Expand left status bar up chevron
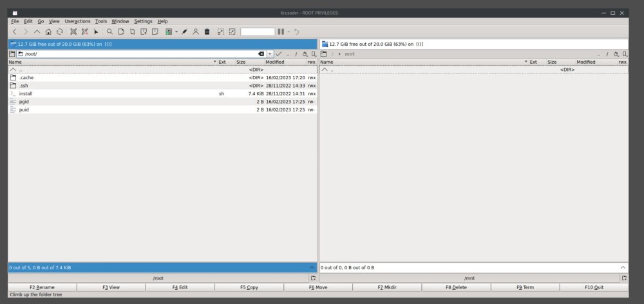The image size is (644, 304). pos(312,267)
